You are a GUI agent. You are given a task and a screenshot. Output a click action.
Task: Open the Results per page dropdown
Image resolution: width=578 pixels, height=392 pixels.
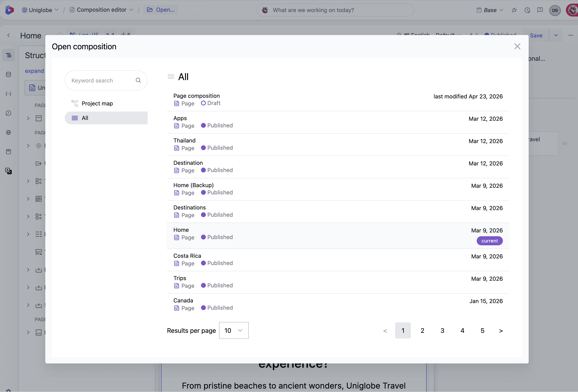(234, 330)
